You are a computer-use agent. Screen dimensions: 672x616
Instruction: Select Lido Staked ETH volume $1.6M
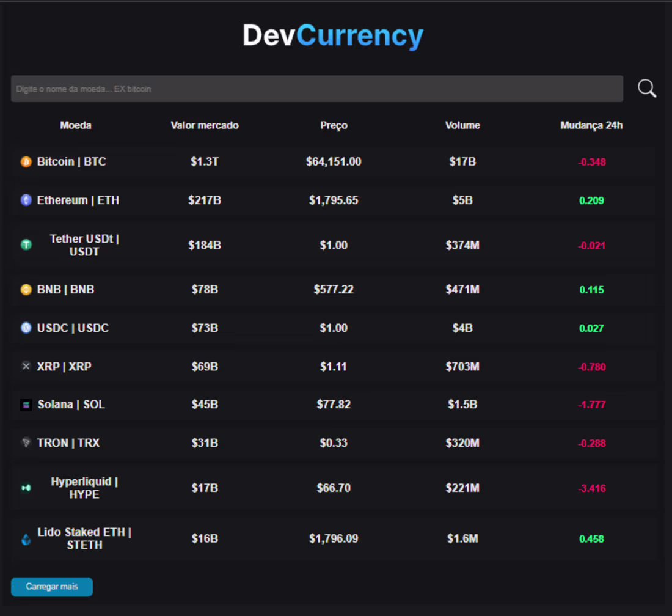[462, 538]
